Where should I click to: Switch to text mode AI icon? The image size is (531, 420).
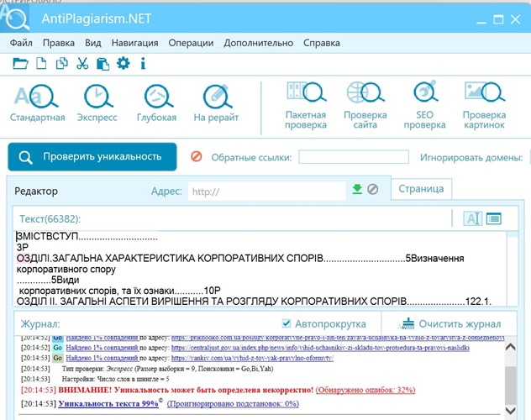pyautogui.click(x=472, y=218)
